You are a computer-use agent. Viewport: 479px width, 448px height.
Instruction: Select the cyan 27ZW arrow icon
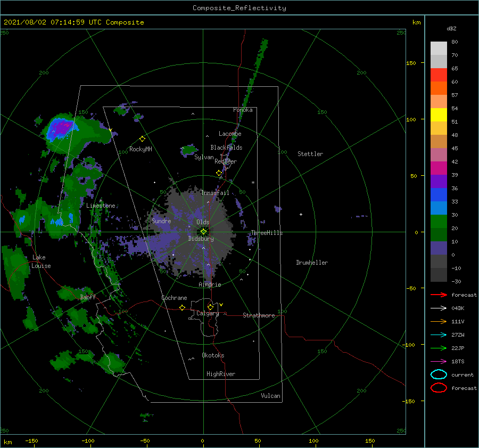tap(439, 335)
